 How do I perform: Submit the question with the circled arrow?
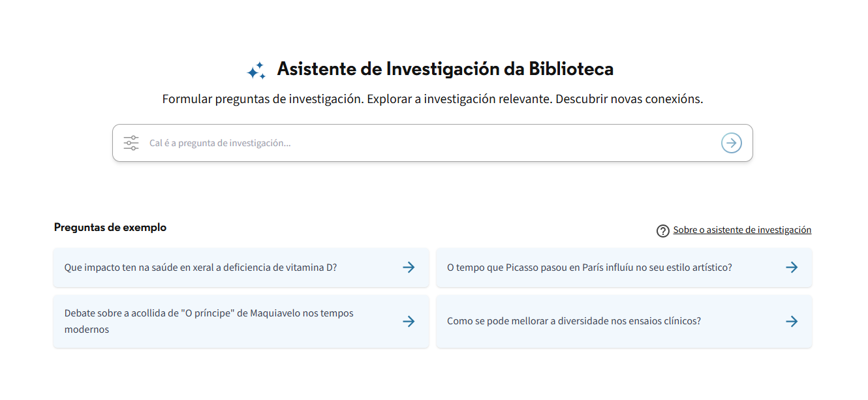731,143
